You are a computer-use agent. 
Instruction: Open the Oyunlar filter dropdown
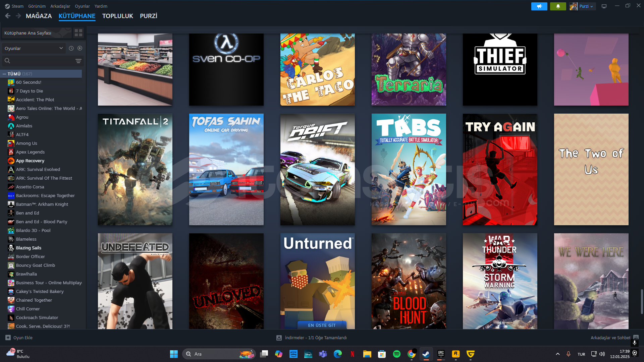[x=34, y=48]
